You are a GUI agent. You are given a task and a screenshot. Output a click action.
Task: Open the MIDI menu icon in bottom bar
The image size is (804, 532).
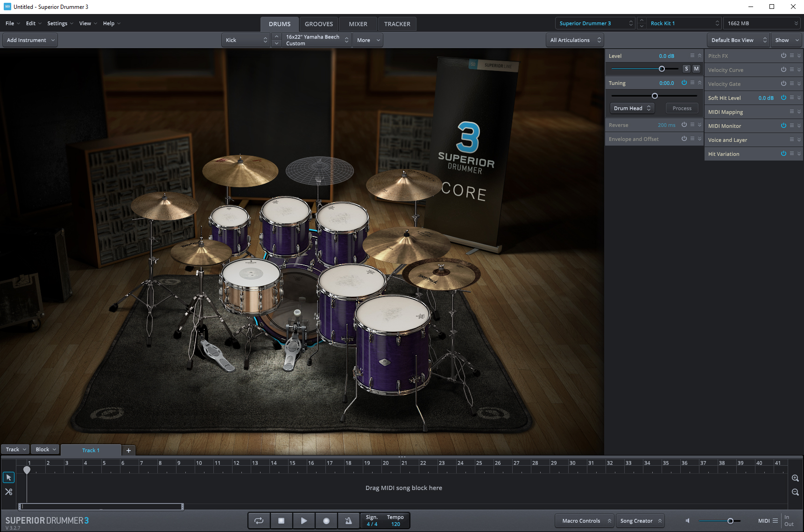tap(776, 521)
